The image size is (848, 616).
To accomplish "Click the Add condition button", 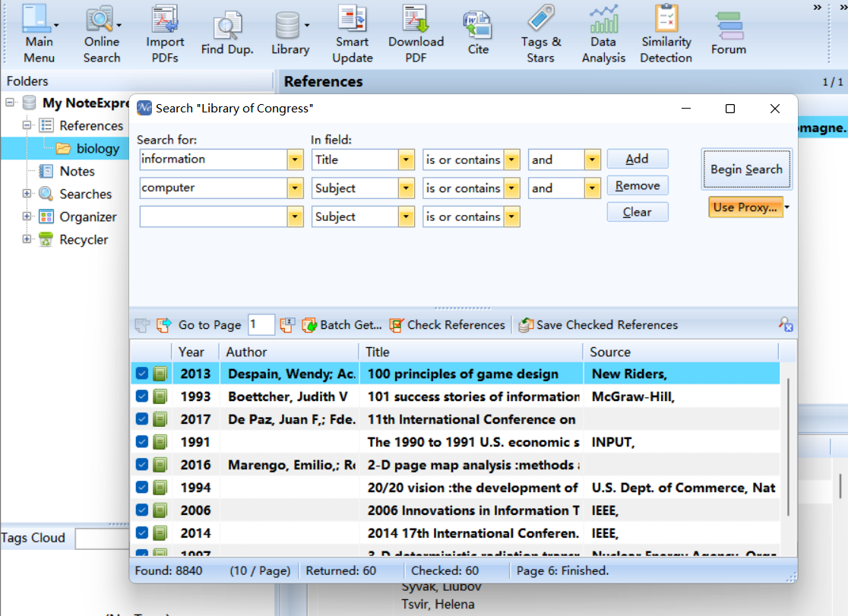I will pyautogui.click(x=637, y=159).
